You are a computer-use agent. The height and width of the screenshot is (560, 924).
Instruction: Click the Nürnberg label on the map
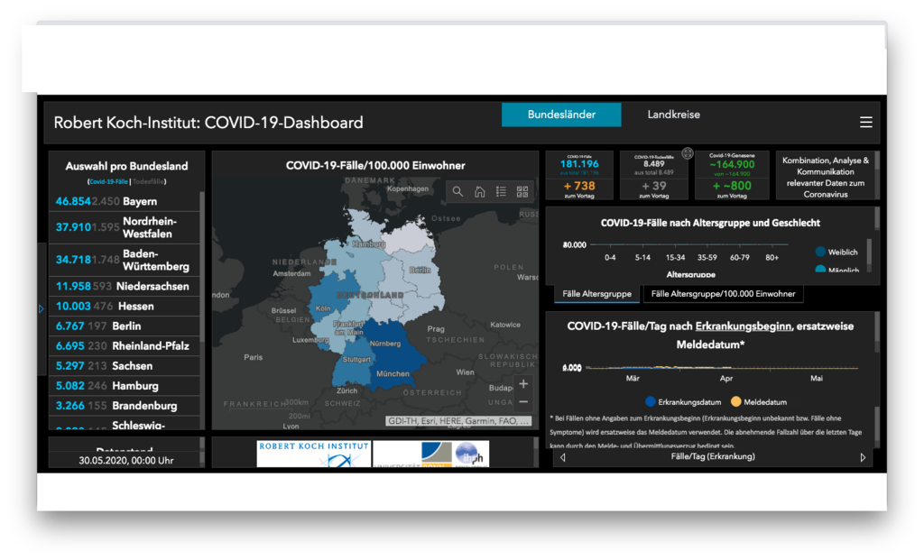point(384,344)
